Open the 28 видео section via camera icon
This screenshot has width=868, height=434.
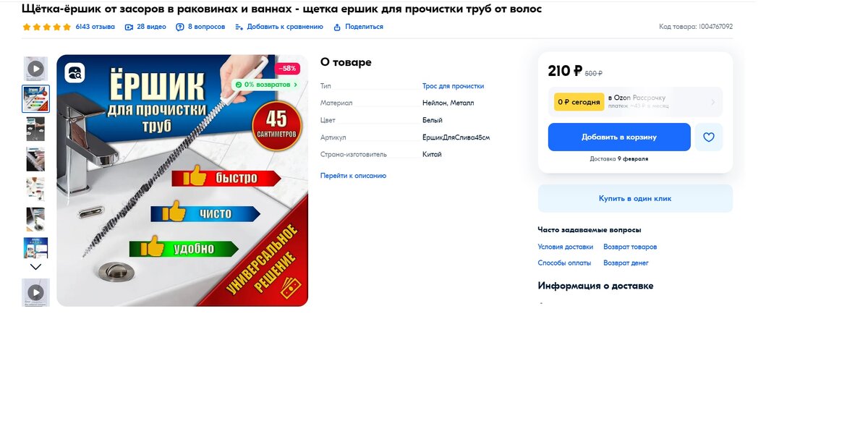point(128,27)
